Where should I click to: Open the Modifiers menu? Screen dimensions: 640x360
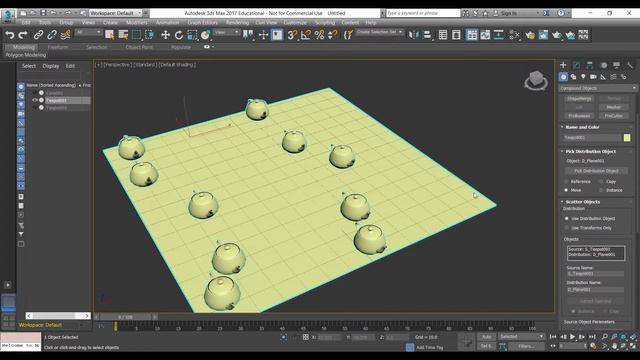[137, 22]
